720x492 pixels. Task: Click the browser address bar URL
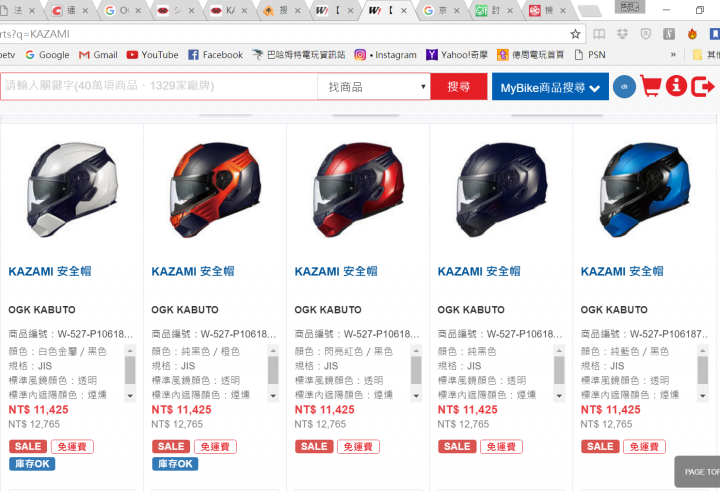35,34
